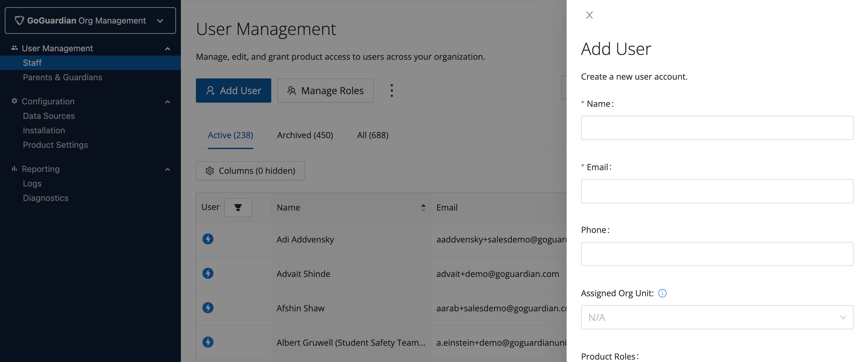Viewport: 868px width, 362px height.
Task: Open Product Settings in sidebar
Action: tap(55, 145)
